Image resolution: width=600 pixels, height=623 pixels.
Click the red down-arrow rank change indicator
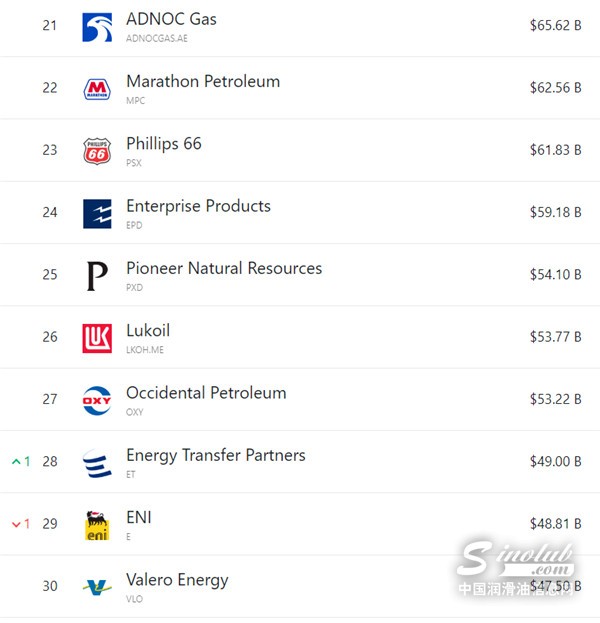coord(21,524)
